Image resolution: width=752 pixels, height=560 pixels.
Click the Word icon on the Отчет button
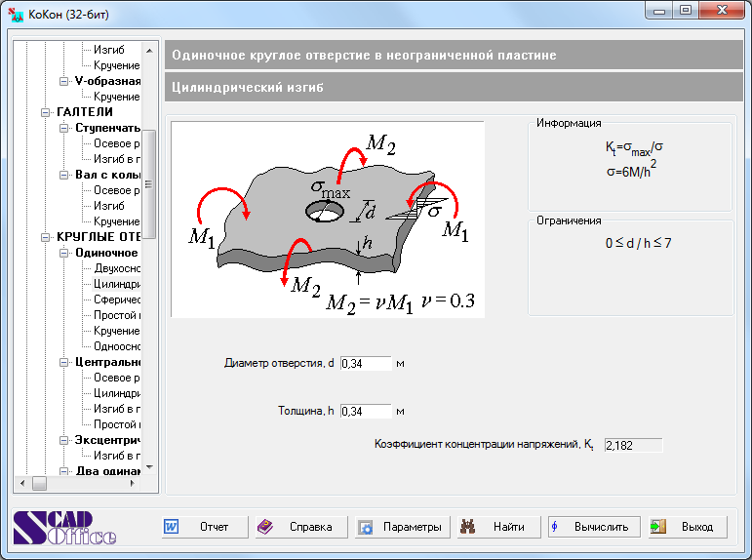172,527
